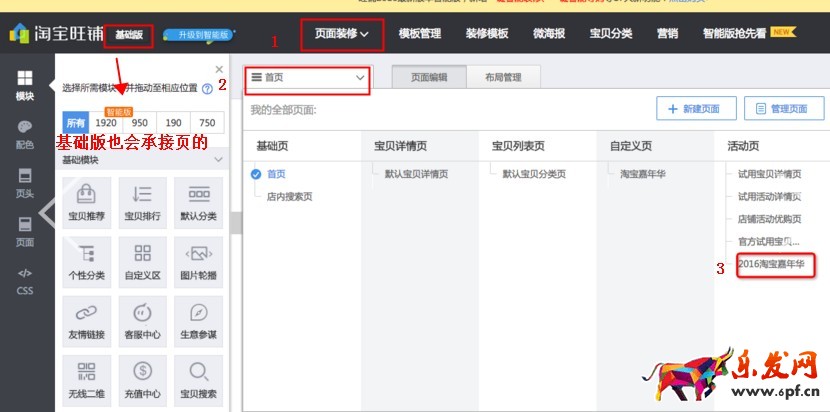
Task: Select the 宝贝排行 module
Action: click(142, 202)
